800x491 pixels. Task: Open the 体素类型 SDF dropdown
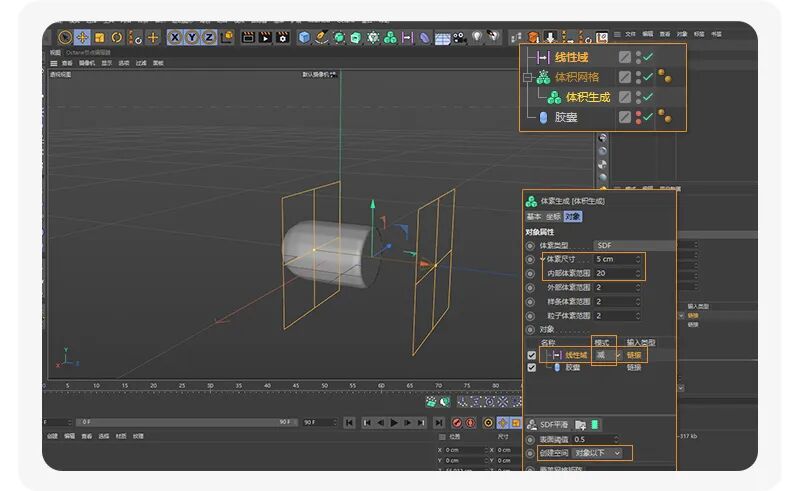(x=634, y=246)
